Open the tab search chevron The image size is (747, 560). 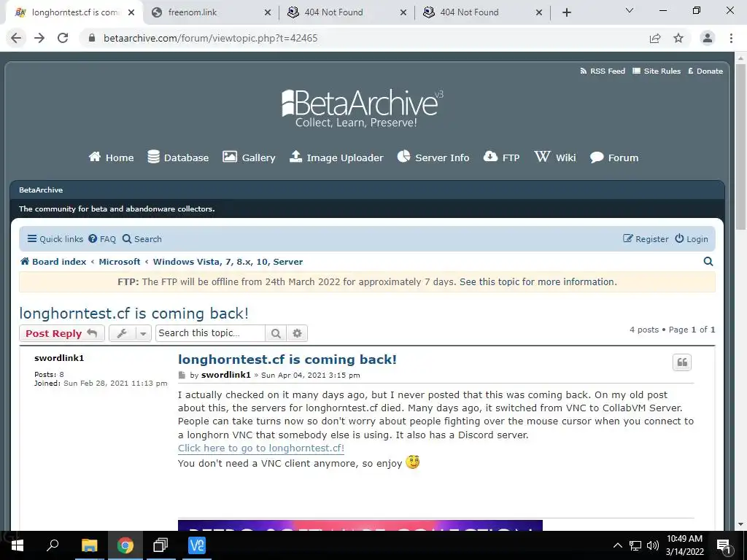click(630, 10)
